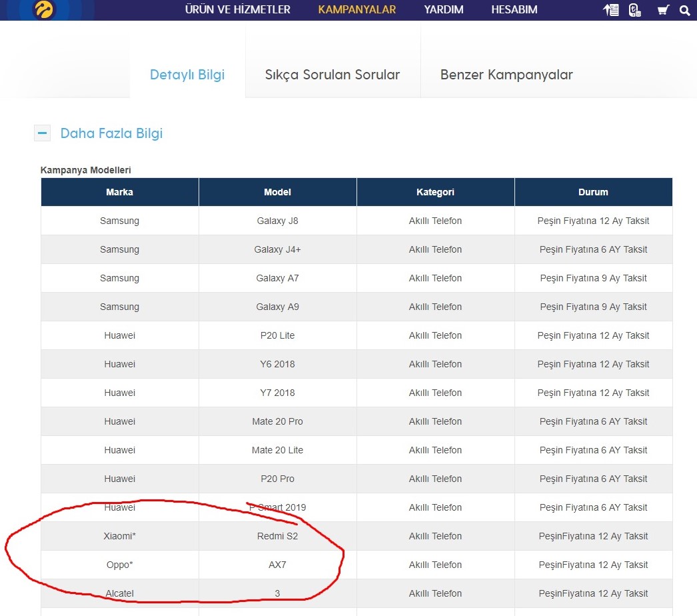Select the Redmi S2 model cell
The height and width of the screenshot is (616, 697).
pyautogui.click(x=277, y=536)
